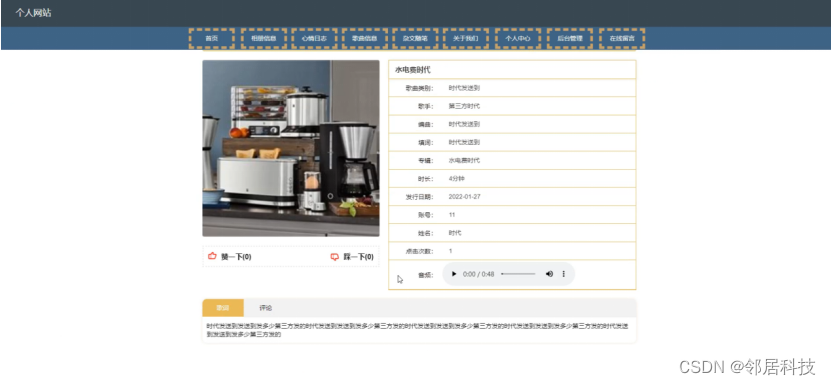Screen dimensions: 831x385
Task: Click the release date 2022-01-27
Action: coord(465,197)
